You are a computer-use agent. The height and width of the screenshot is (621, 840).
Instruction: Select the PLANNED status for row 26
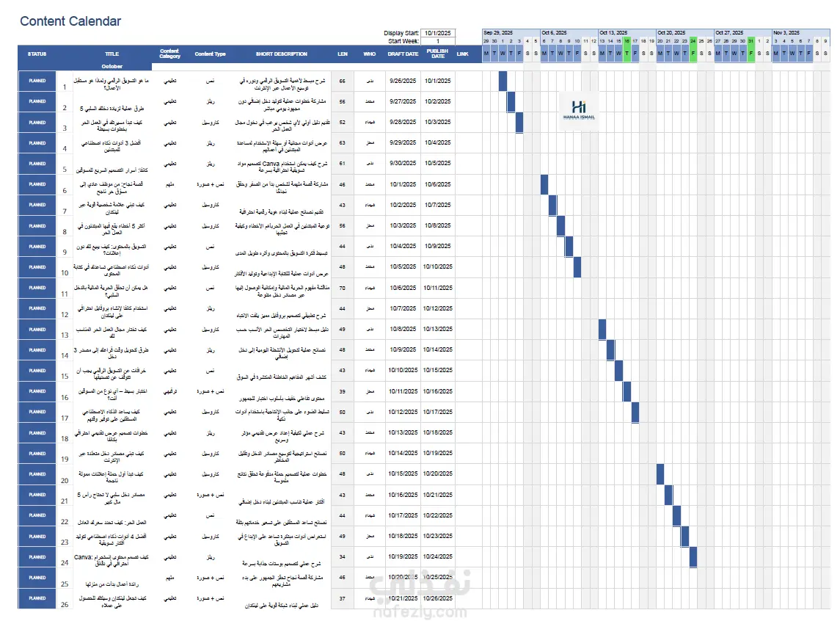point(37,598)
